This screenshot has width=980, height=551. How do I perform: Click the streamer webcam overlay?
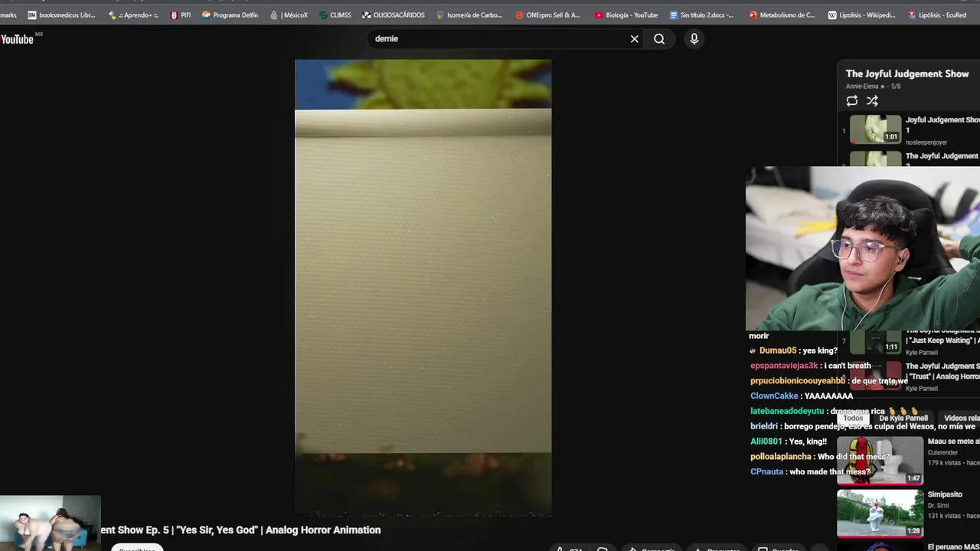[863, 248]
